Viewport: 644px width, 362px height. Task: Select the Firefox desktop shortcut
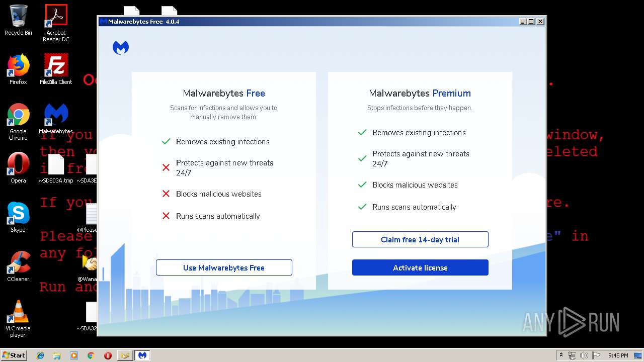(18, 69)
